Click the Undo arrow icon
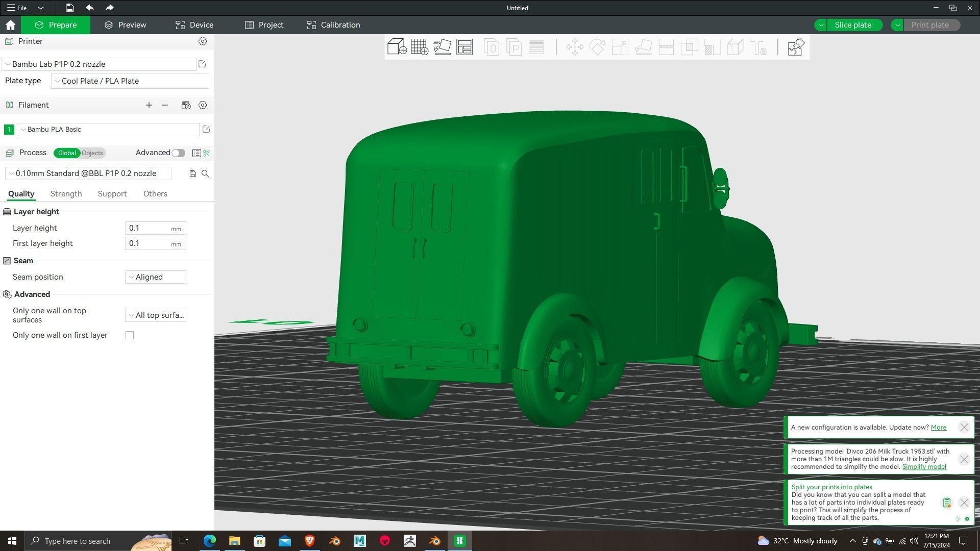This screenshot has height=551, width=980. (x=90, y=8)
